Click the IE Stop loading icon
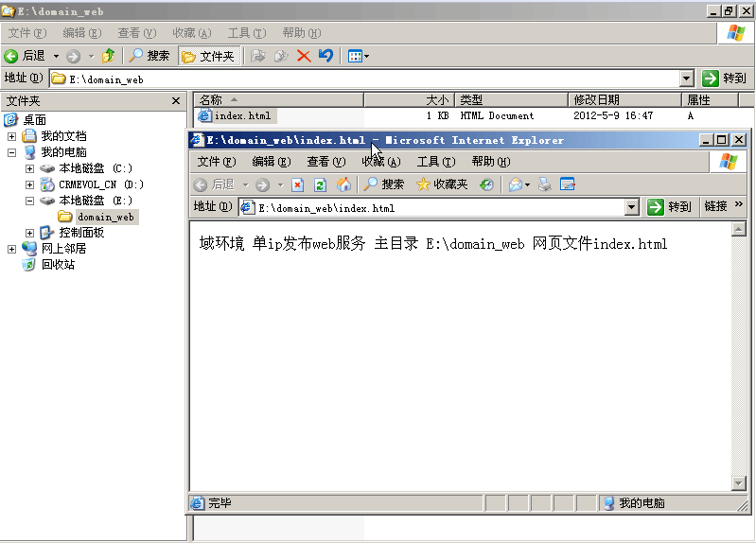This screenshot has height=543, width=756. click(297, 184)
